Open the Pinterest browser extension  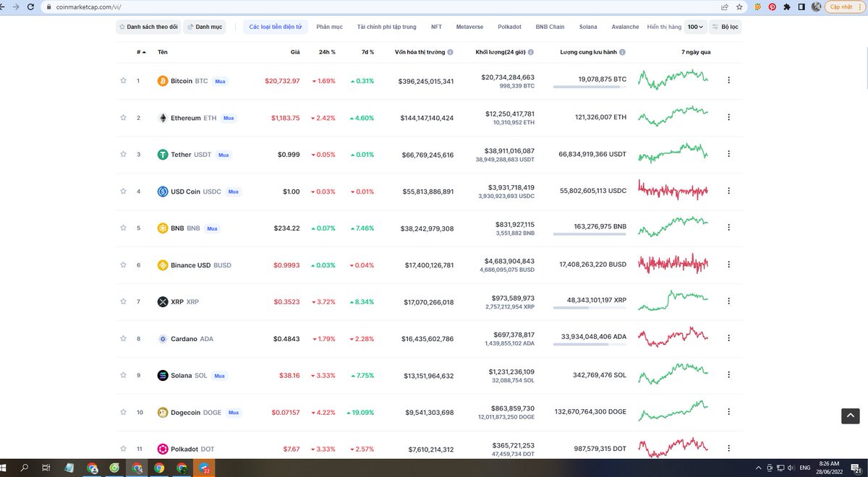tap(773, 7)
